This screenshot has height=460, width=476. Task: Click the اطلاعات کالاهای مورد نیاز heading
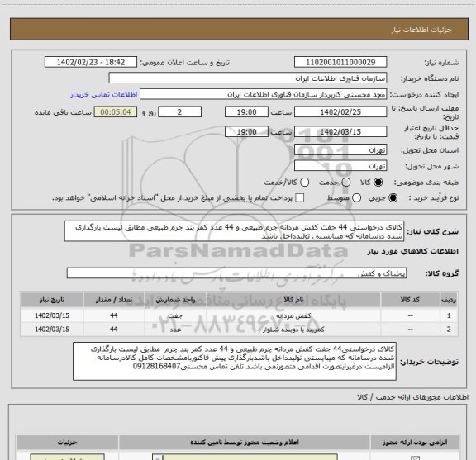pyautogui.click(x=413, y=252)
